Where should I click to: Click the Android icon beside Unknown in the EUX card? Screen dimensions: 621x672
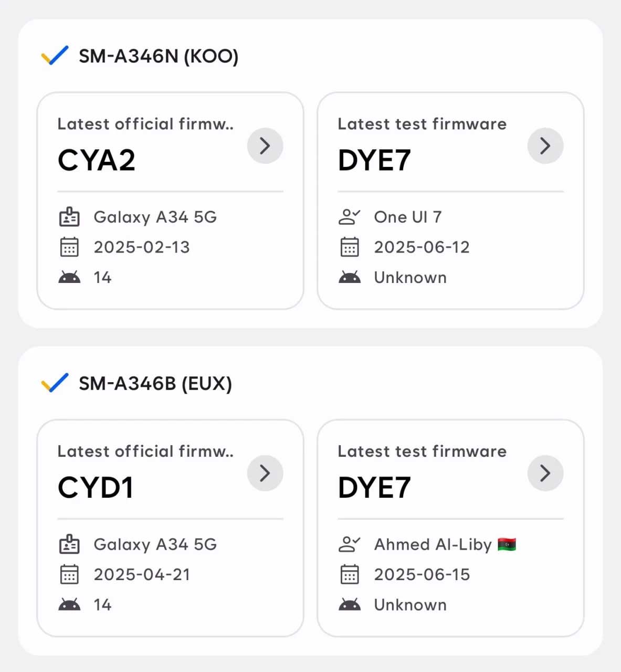[350, 605]
